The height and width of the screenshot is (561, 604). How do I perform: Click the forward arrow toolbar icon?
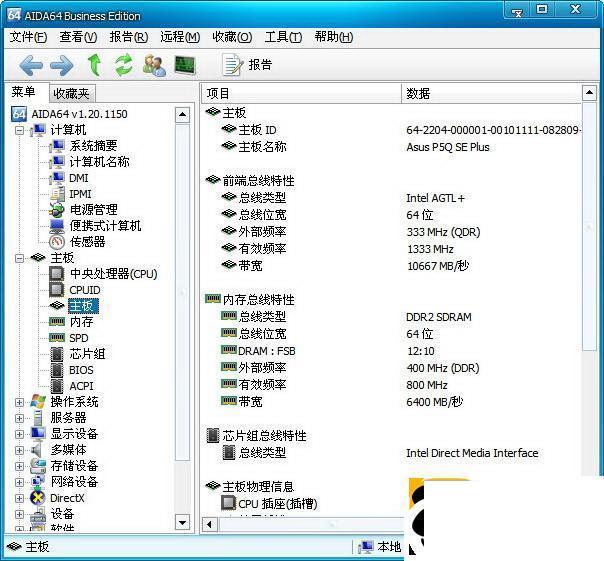[x=62, y=65]
